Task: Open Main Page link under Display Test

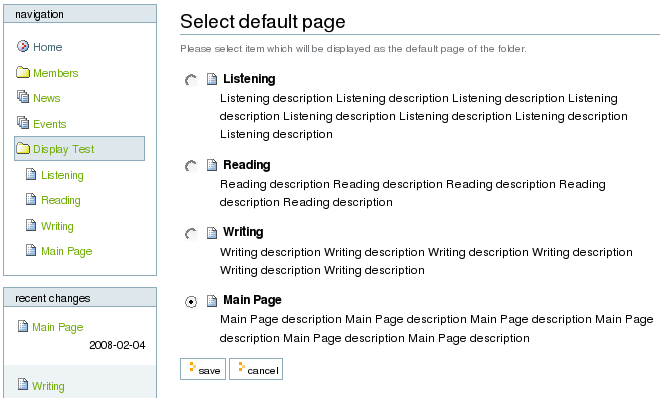Action: click(x=67, y=251)
